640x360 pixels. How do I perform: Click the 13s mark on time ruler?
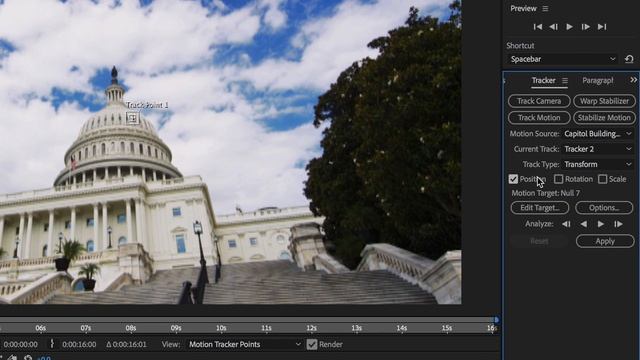pos(356,328)
